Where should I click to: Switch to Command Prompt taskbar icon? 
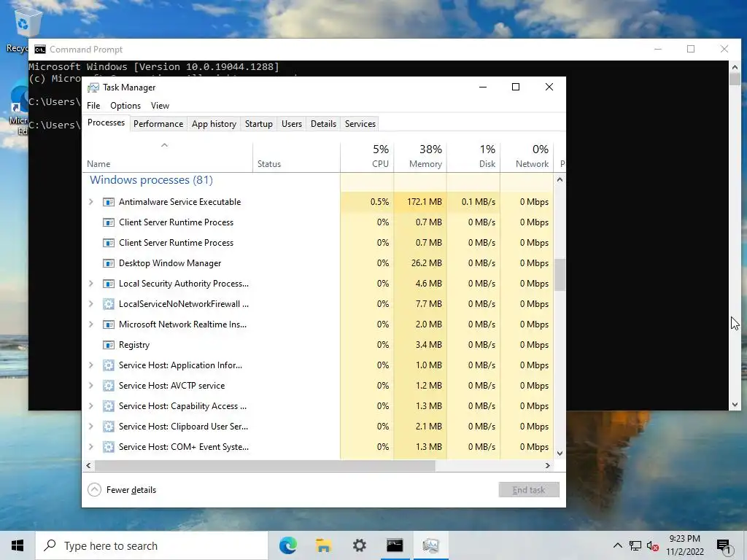coord(395,545)
